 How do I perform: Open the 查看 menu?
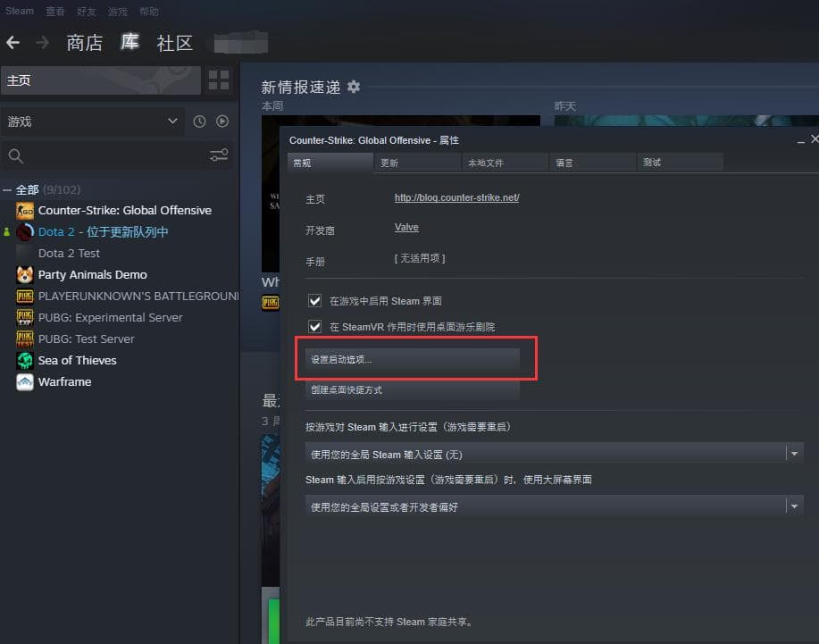[54, 12]
